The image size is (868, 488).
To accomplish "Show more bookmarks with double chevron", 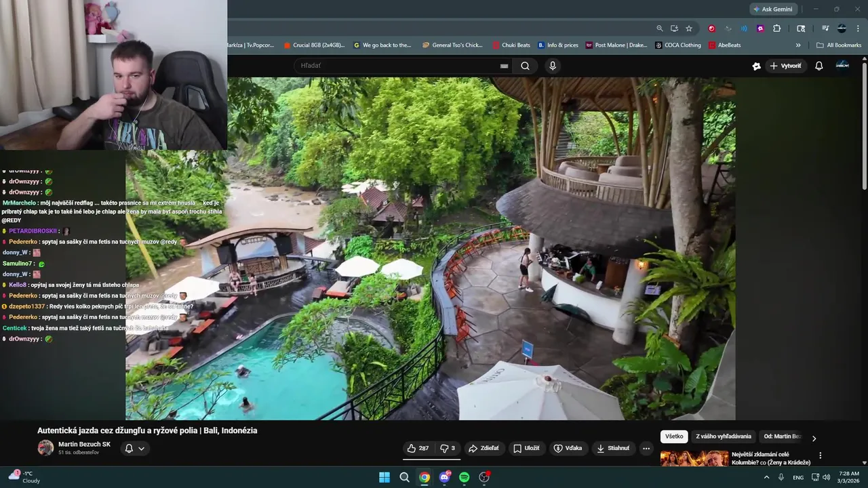I will (798, 45).
